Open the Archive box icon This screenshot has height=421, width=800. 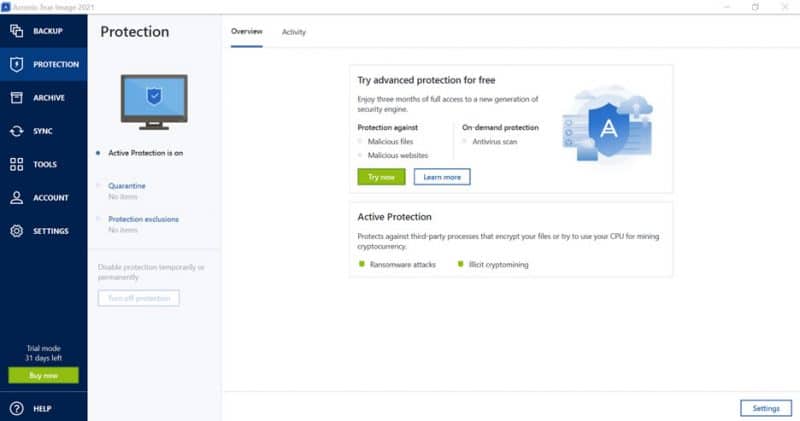click(x=16, y=98)
